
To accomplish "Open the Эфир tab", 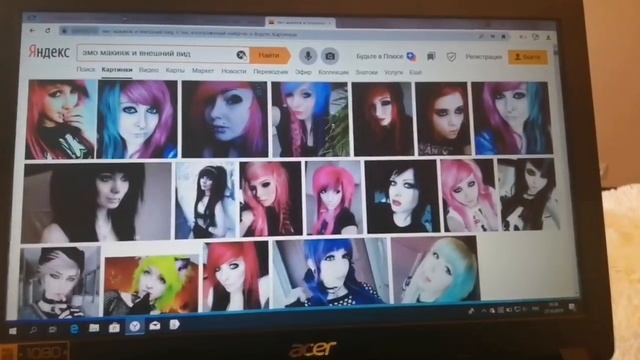I will [x=303, y=72].
